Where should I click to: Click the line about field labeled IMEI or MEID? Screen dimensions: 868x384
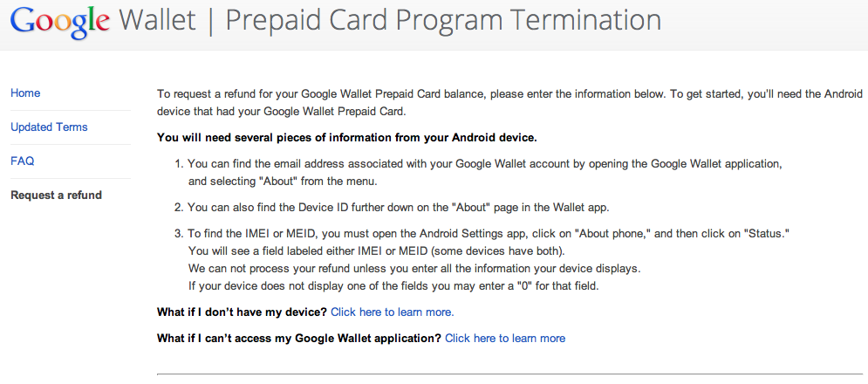[x=393, y=251]
